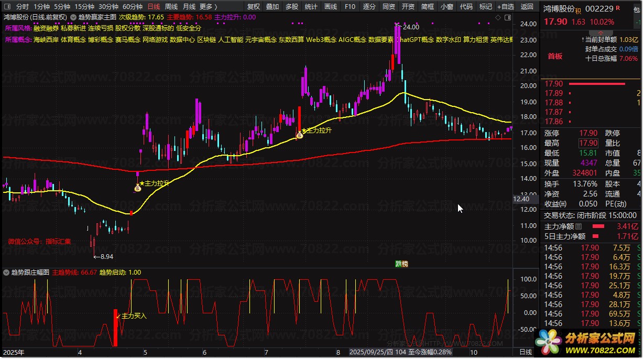Expand the 趋势跟庄幅图 sub-chart dropdown
The height and width of the screenshot is (359, 644).
[x=6, y=273]
